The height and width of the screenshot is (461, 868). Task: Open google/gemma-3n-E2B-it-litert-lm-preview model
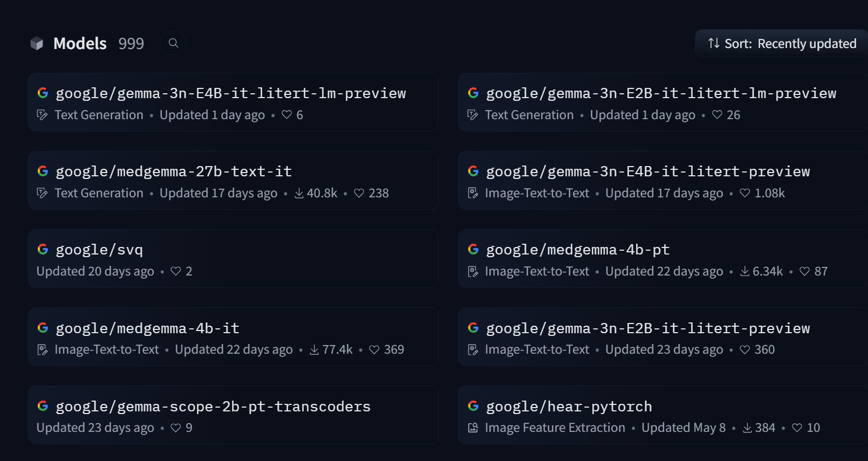[x=661, y=93]
